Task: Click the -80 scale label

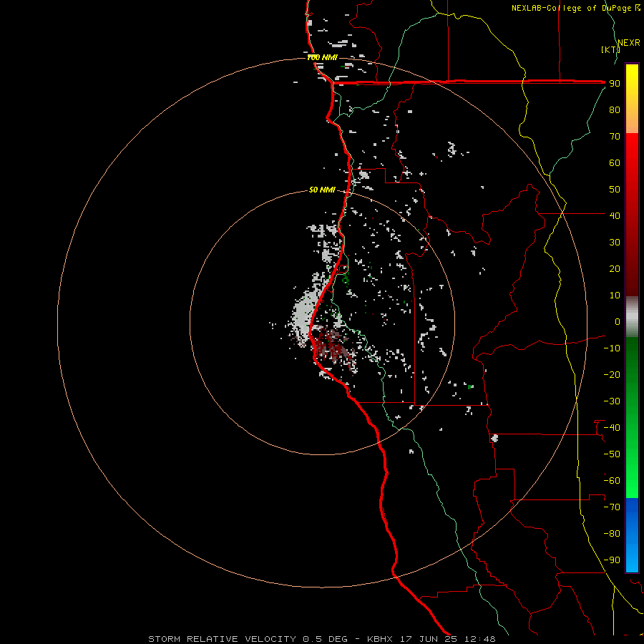Action: (612, 534)
